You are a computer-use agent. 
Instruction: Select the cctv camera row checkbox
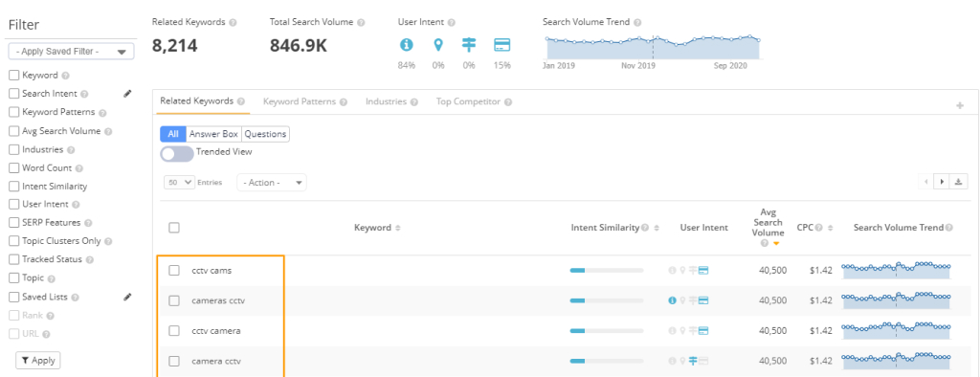[x=174, y=330]
